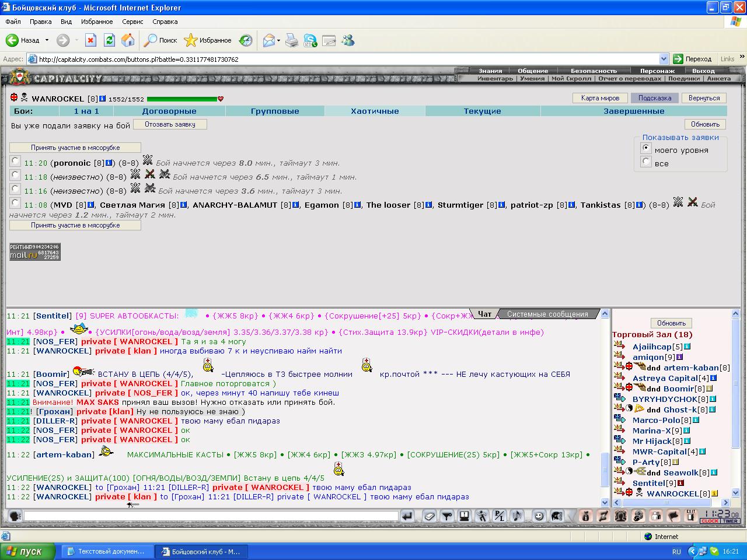Open the Mail button dropdown arrow

click(279, 40)
